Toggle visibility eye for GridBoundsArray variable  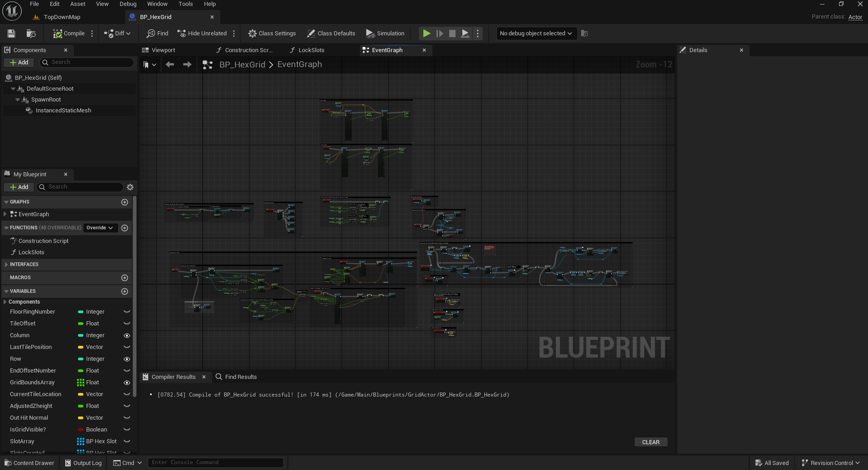127,383
